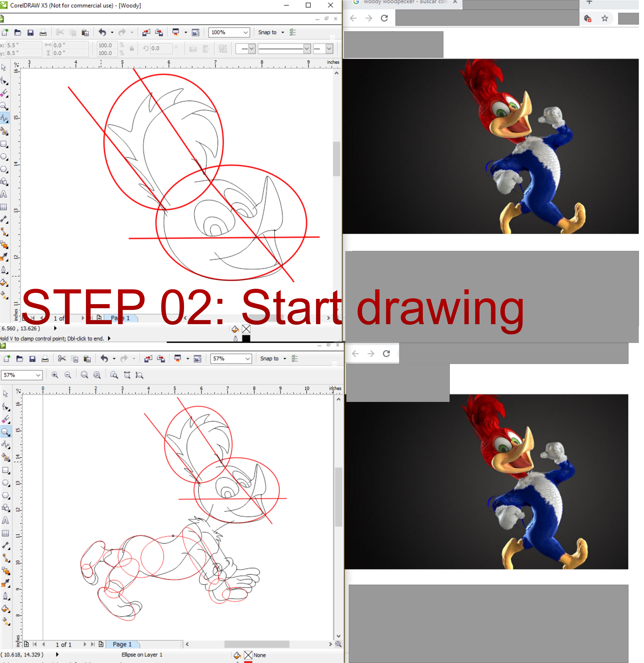The height and width of the screenshot is (663, 644).
Task: Click the None fill box in the status bar
Action: click(x=248, y=655)
